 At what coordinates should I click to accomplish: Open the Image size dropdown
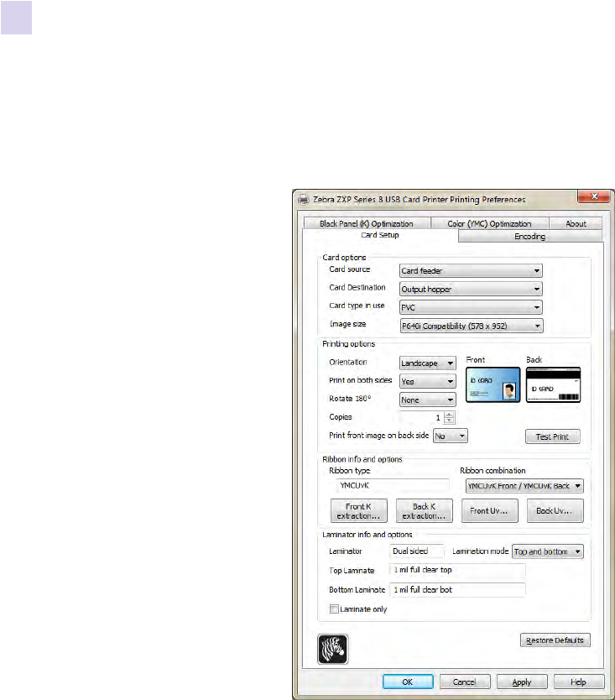pyautogui.click(x=472, y=326)
